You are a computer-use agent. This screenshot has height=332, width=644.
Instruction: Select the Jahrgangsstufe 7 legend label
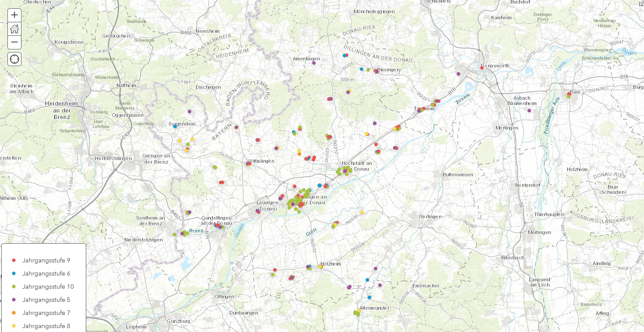tap(46, 313)
